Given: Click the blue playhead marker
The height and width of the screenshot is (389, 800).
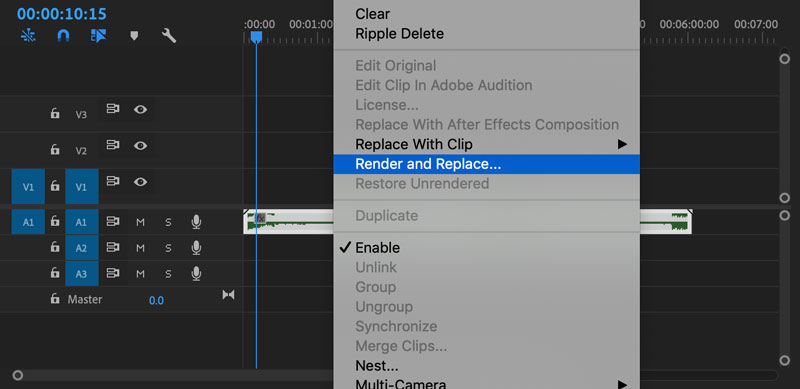Looking at the screenshot, I should tap(256, 37).
